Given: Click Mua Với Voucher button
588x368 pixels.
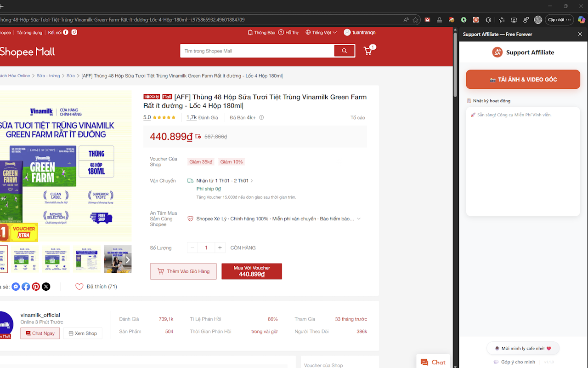Looking at the screenshot, I should pos(252,271).
